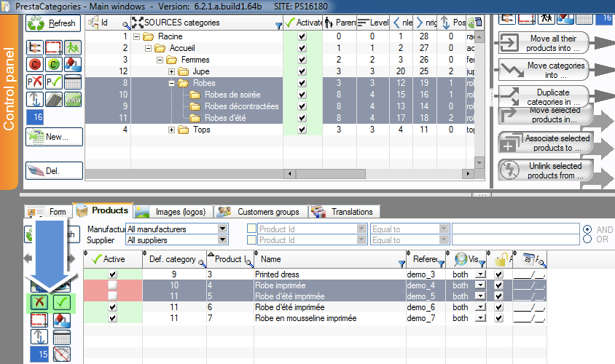Switch to the Images (logos) tab
Viewport: 615px width, 364px height.
[173, 212]
